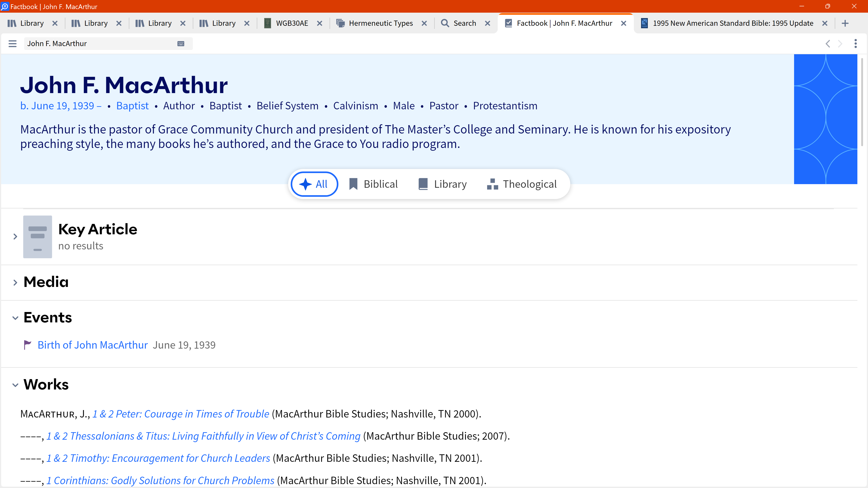Screen dimensions: 868x488
Task: Click the Works section heading
Action: (46, 385)
